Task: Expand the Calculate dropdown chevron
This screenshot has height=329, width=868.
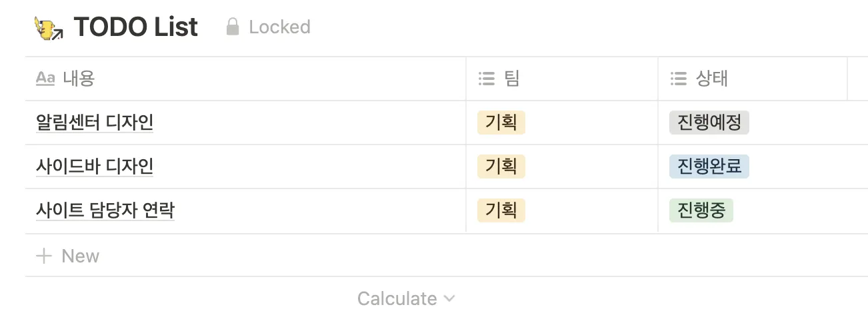Action: click(449, 298)
